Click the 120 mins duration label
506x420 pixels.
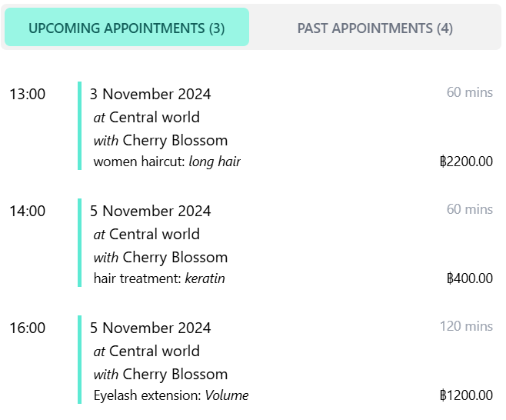coord(466,326)
